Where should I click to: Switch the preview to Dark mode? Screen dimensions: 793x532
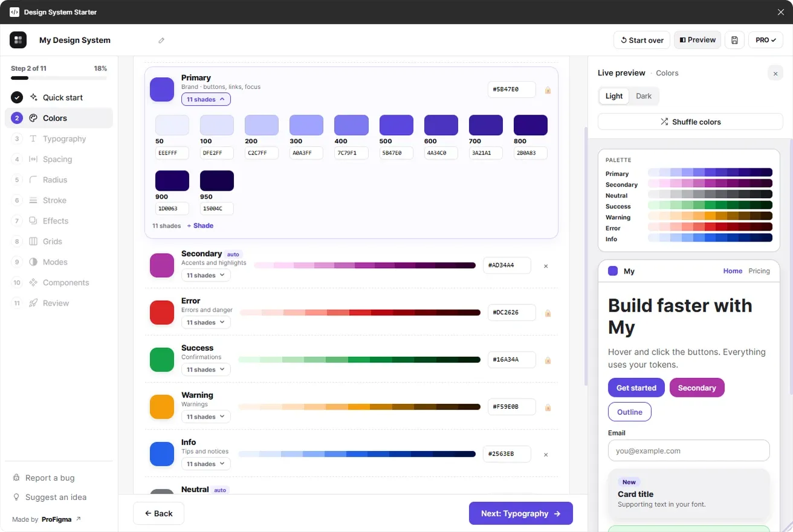click(x=644, y=96)
